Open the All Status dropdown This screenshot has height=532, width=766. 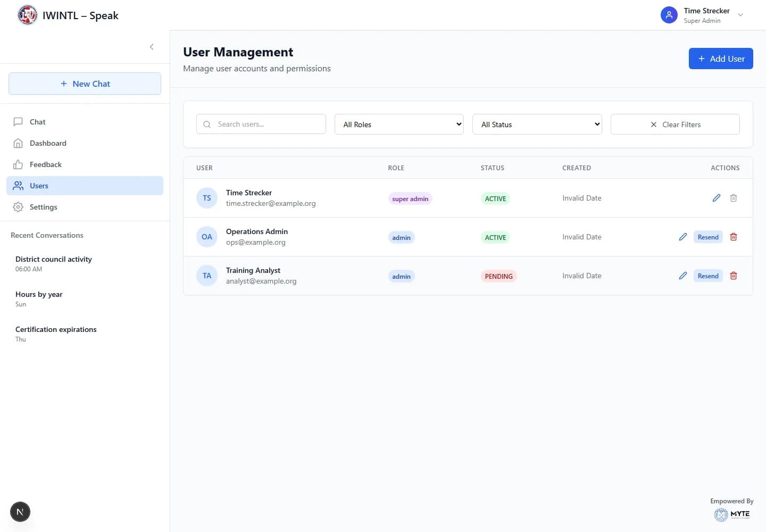(537, 124)
